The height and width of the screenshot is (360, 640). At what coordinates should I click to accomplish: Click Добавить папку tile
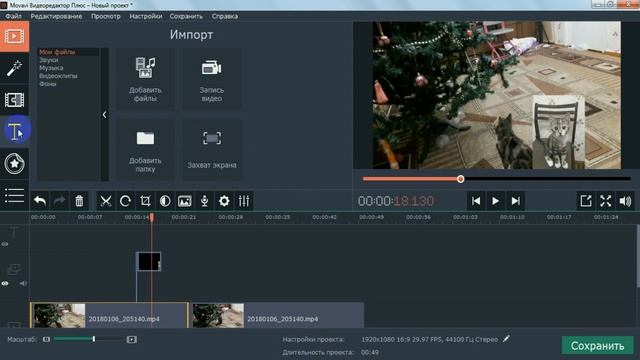tap(145, 150)
